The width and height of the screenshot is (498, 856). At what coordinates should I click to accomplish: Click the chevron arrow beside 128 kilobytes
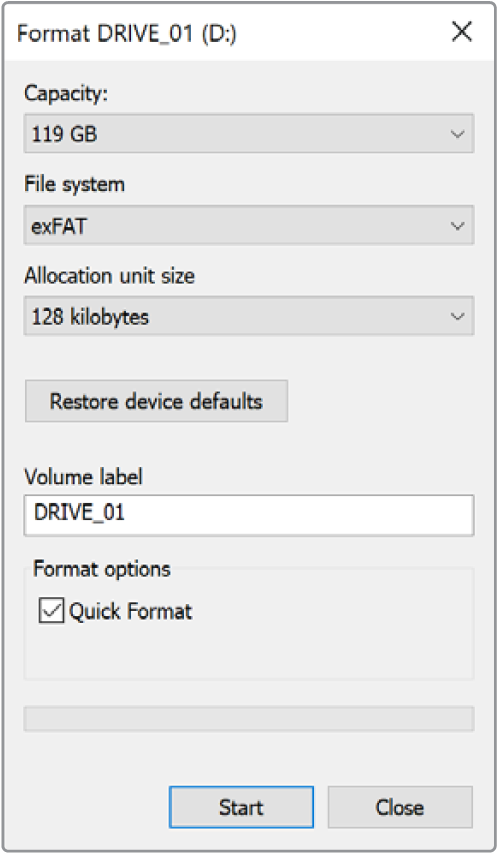click(458, 317)
